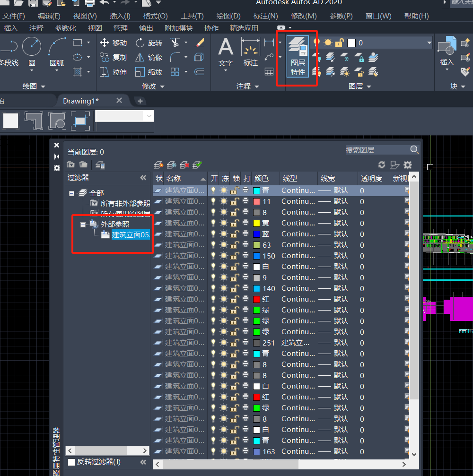Toggle the on/off lightbulb for first layer
The width and height of the screenshot is (473, 476).
coord(213,190)
